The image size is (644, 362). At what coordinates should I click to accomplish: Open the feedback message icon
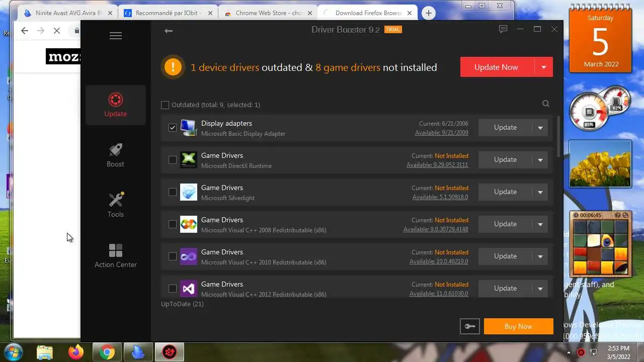coord(503,29)
